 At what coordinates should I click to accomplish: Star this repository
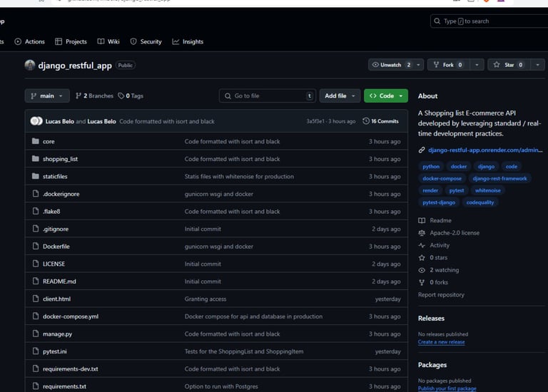tap(509, 65)
